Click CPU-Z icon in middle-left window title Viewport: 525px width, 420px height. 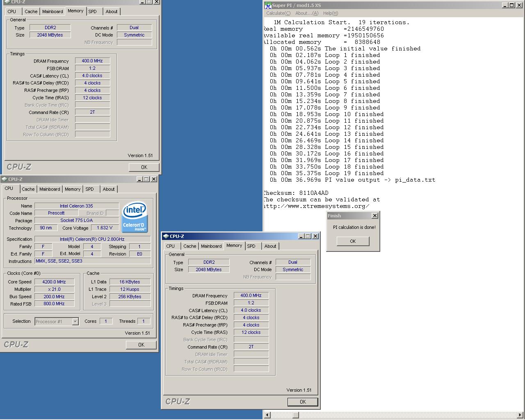click(5, 179)
